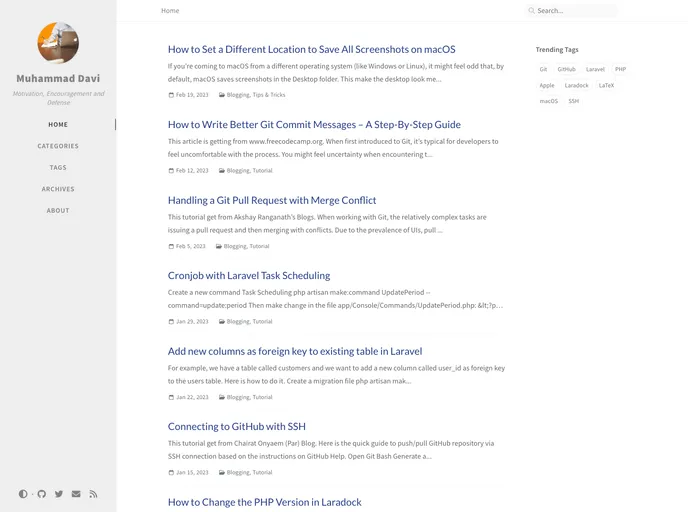Click the Muhammad Davi avatar image
This screenshot has width=688, height=512.
coord(58,42)
